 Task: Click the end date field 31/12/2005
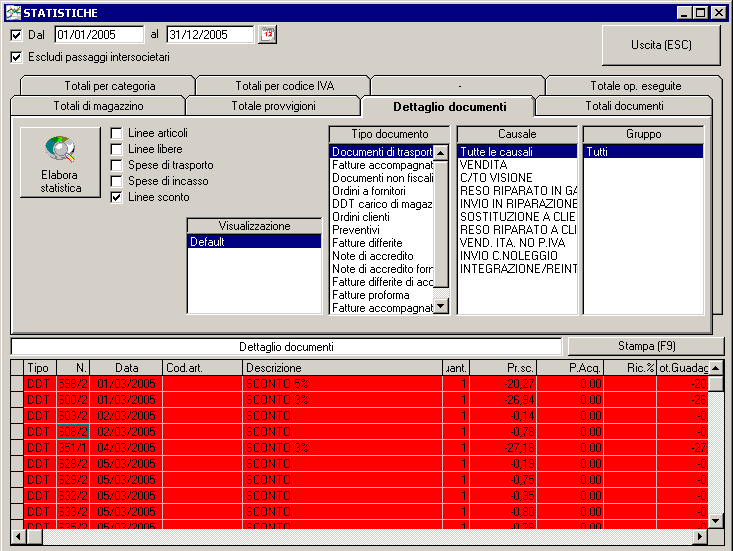(x=208, y=35)
